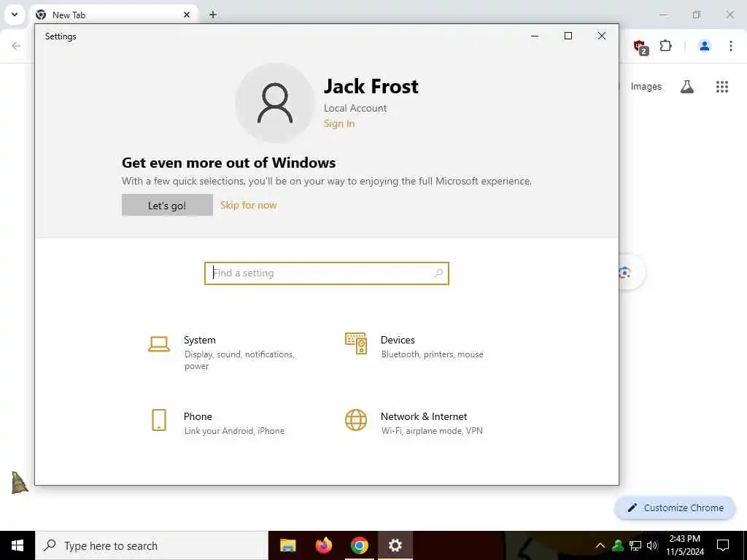
Task: Open a new Chrome tab with plus button
Action: point(213,15)
